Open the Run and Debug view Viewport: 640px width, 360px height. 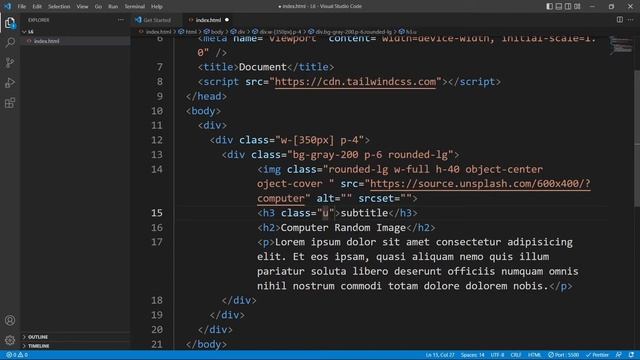(10, 82)
